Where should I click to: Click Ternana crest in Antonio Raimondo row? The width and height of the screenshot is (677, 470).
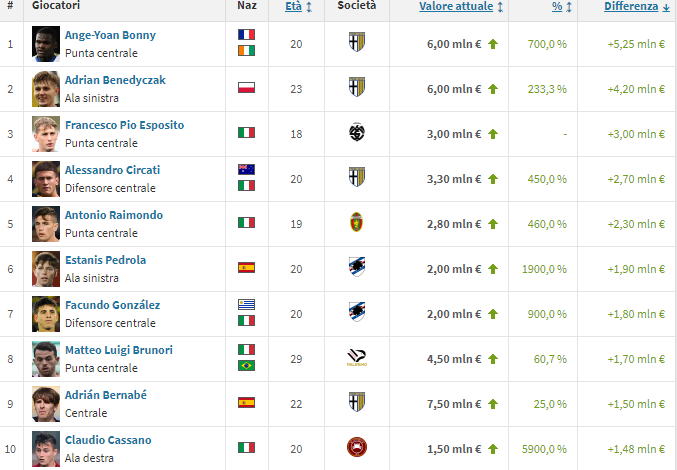coord(357,222)
